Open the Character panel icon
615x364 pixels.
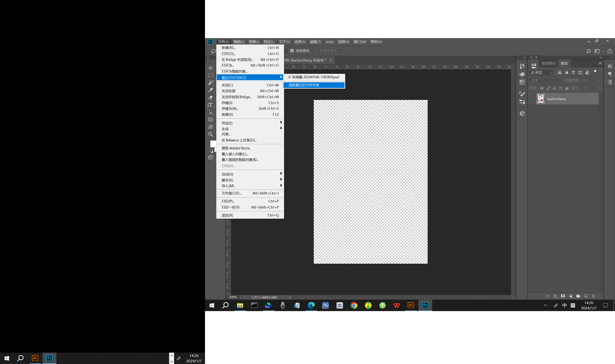point(610,66)
